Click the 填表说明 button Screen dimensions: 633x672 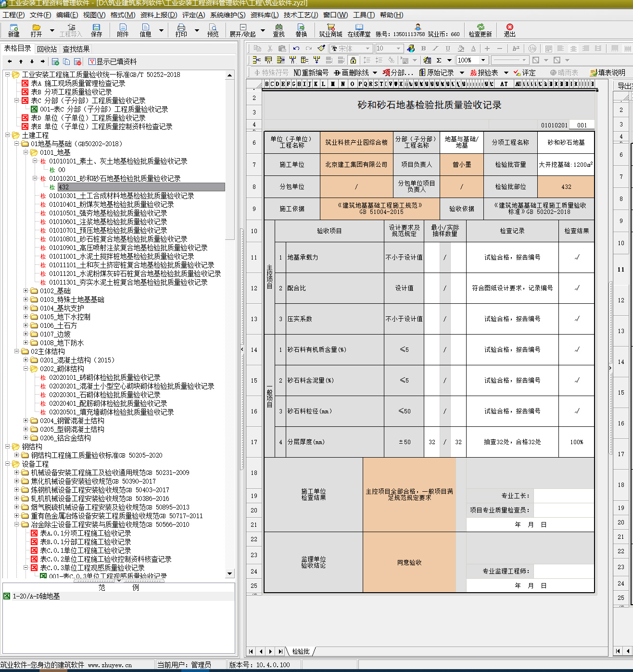608,73
